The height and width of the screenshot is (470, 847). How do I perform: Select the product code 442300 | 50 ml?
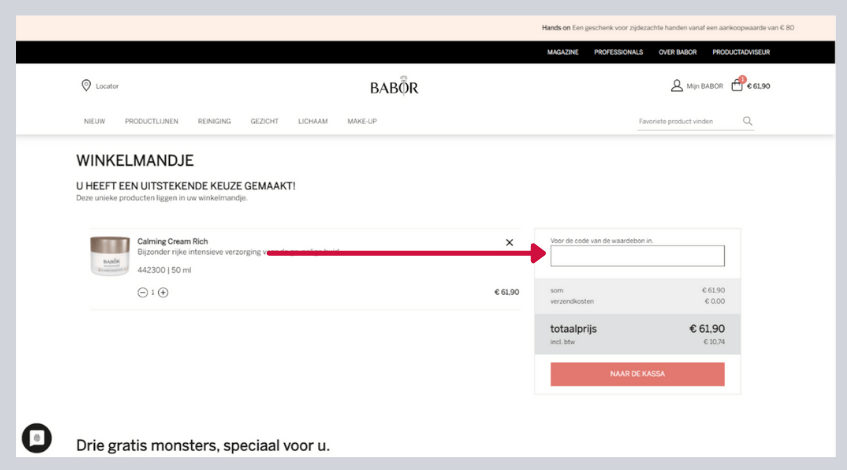[x=164, y=270]
